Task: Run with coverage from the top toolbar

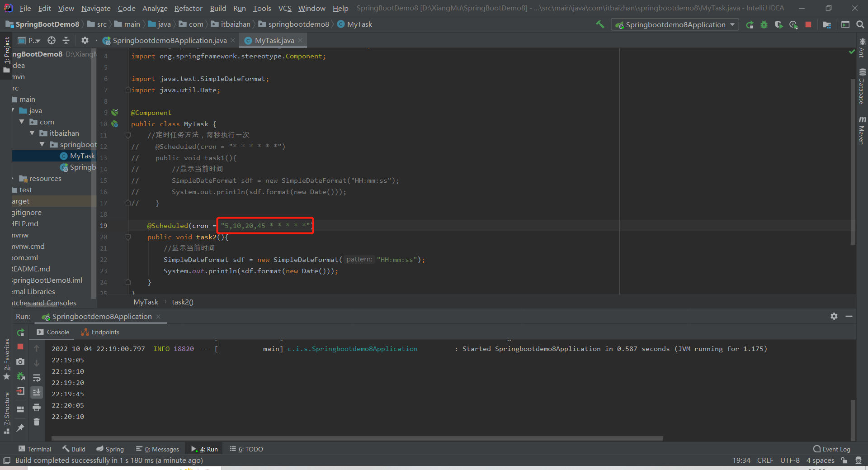Action: pyautogui.click(x=778, y=25)
